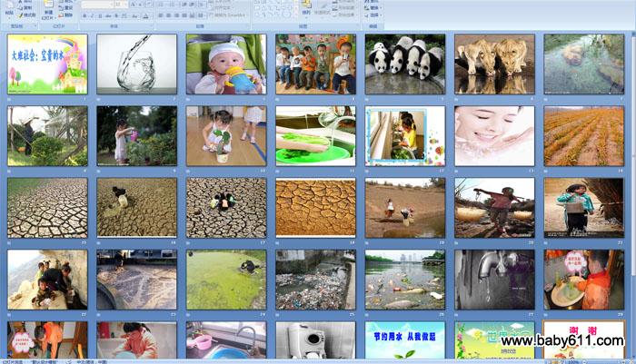Select the slide of kitchen sink with pink bowl
The height and width of the screenshot is (364, 636).
coord(226,340)
